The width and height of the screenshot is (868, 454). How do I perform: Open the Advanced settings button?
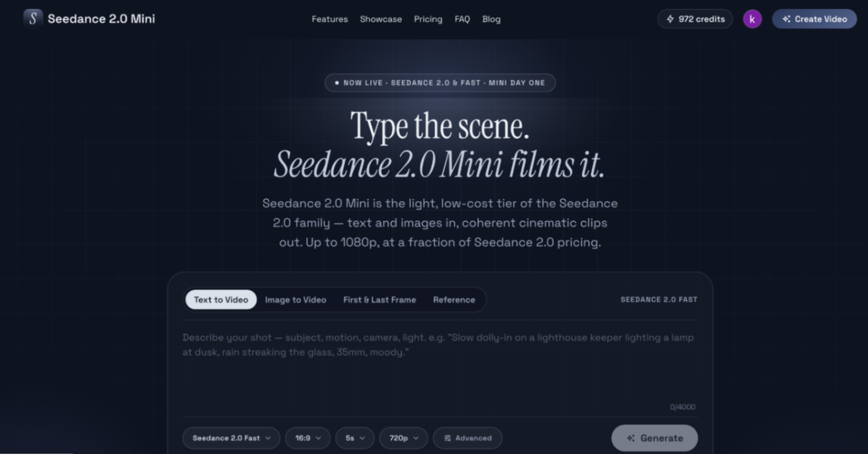pos(468,438)
